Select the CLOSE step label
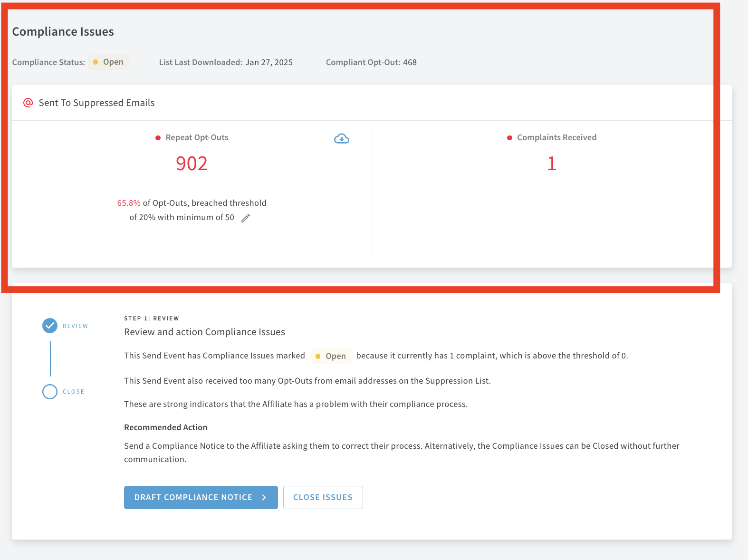748x560 pixels. pos(73,392)
